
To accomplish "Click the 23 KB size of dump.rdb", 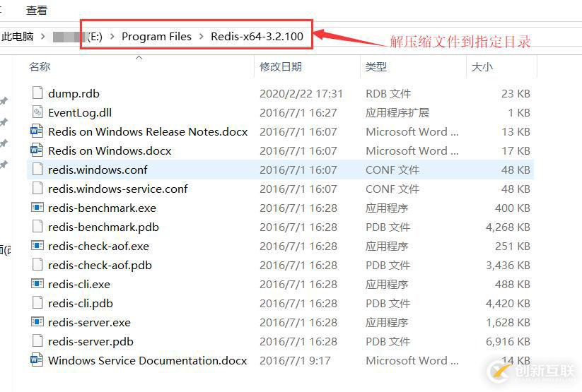I will click(x=516, y=93).
